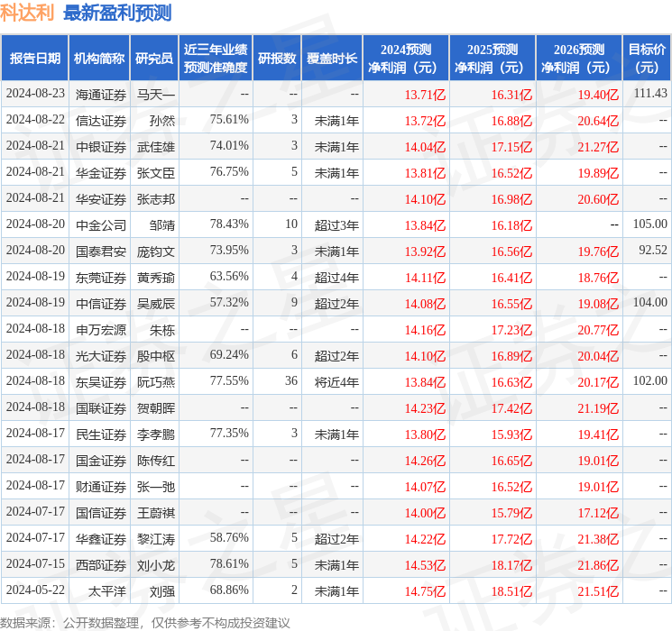
Task: Select the 目标价 column header
Action: (647, 59)
